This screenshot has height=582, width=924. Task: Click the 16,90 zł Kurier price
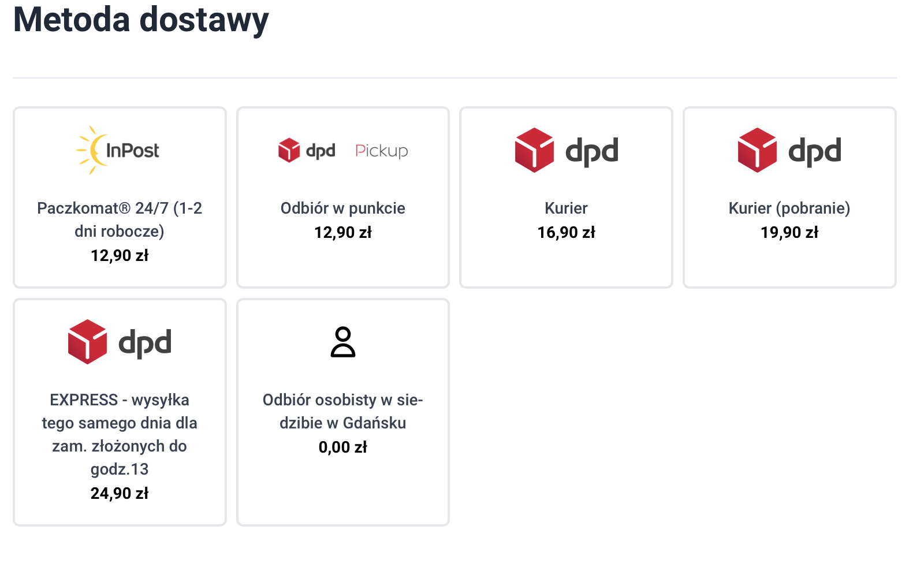[x=566, y=232]
